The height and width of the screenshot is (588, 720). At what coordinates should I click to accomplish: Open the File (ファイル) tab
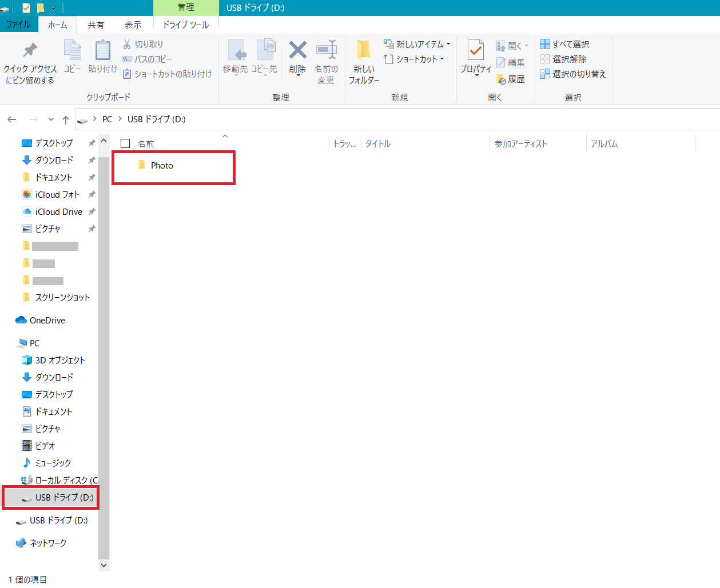tap(18, 25)
